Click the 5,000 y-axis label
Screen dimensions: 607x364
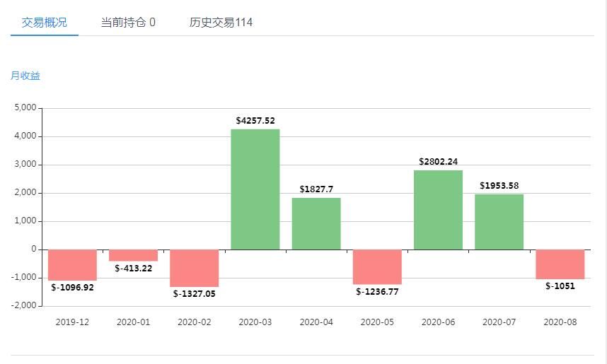[25, 107]
